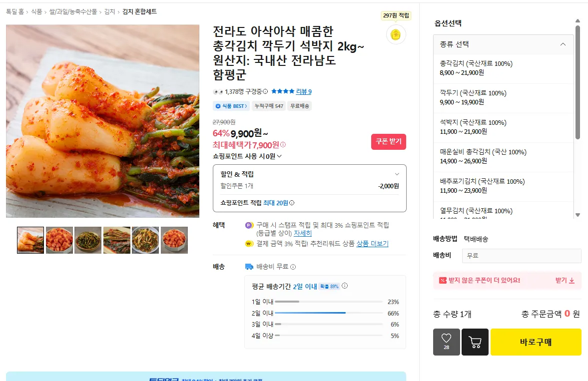Collapse the 종류 선택 dropdown
This screenshot has height=381, width=588.
pos(563,44)
